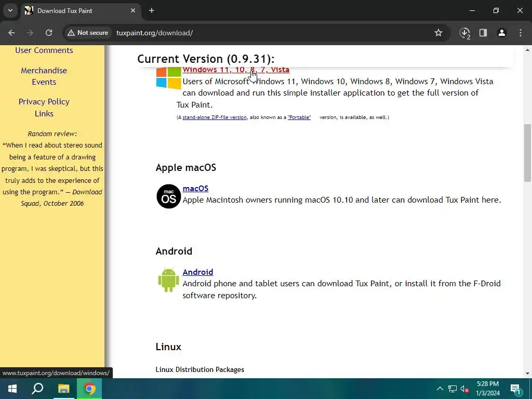
Task: Click the page vertical scrollbar thumb
Action: [x=527, y=153]
